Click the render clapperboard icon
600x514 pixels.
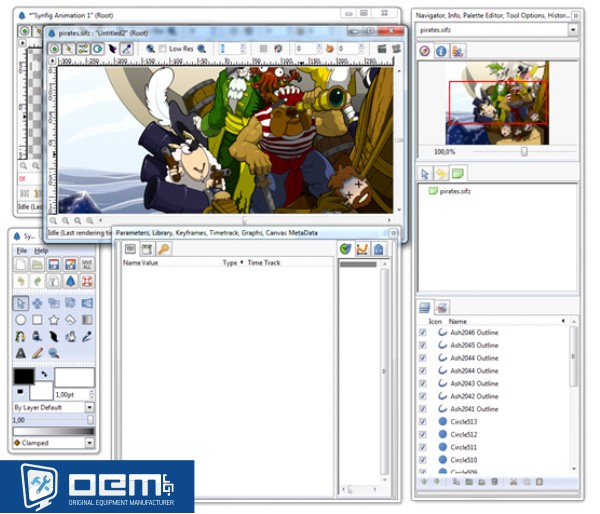pyautogui.click(x=382, y=49)
